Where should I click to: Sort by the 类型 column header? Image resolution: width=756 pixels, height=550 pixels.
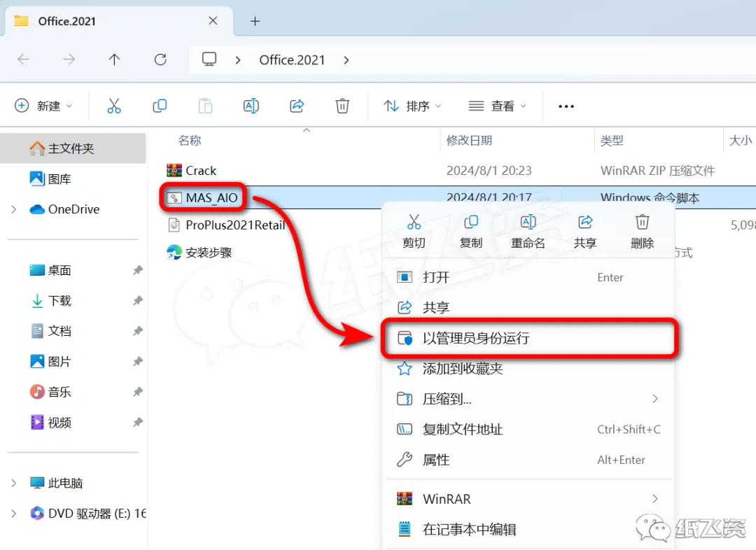coord(612,140)
